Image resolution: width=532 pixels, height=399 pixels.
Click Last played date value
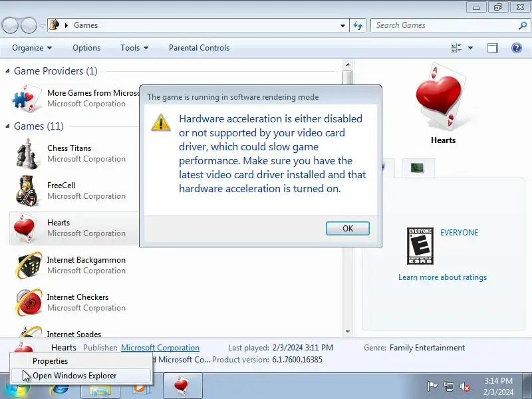(x=303, y=348)
